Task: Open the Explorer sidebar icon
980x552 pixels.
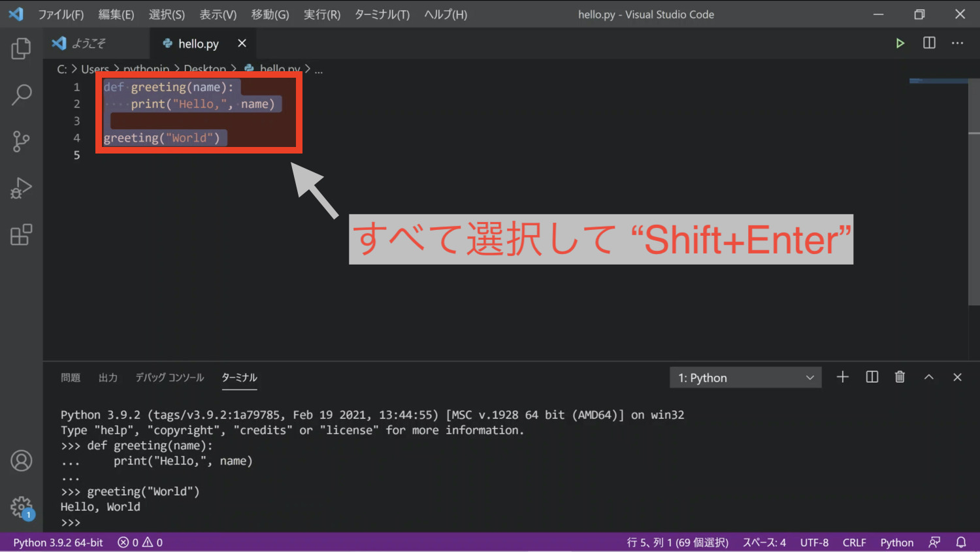Action: (x=22, y=48)
